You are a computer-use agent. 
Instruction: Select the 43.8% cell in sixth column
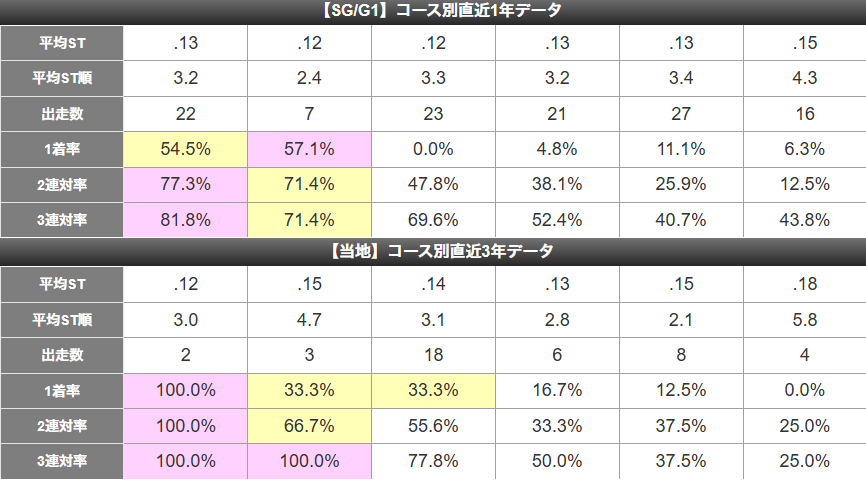(x=805, y=220)
